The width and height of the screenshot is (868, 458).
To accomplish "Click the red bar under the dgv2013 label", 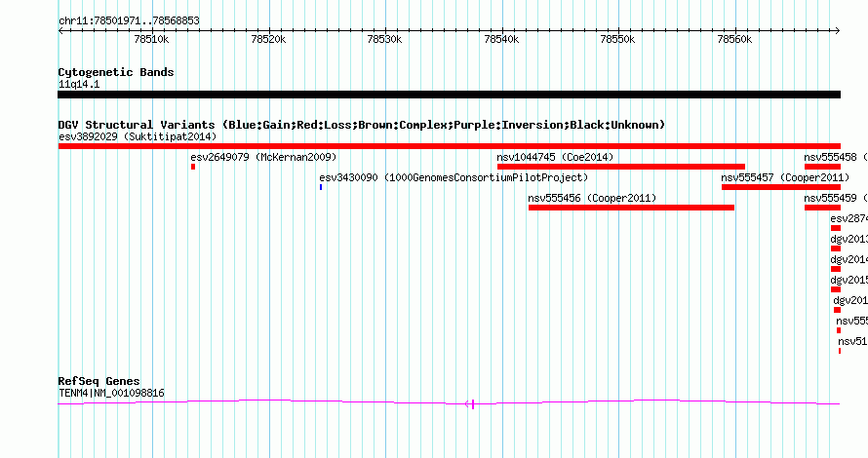I will [x=836, y=248].
